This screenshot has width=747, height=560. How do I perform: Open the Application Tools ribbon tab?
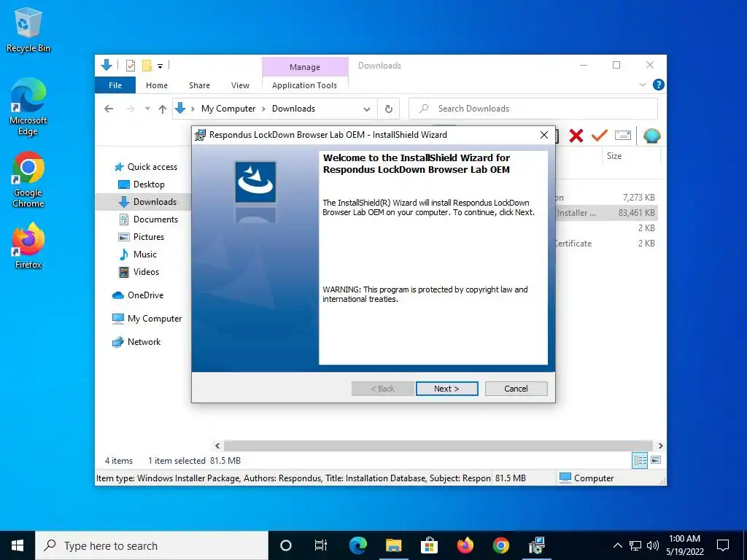tap(304, 85)
